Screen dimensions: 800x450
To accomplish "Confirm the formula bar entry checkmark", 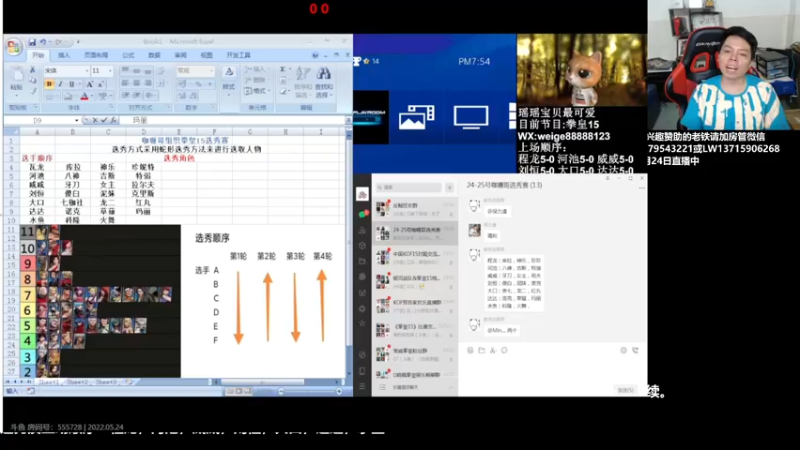I will click(x=104, y=120).
